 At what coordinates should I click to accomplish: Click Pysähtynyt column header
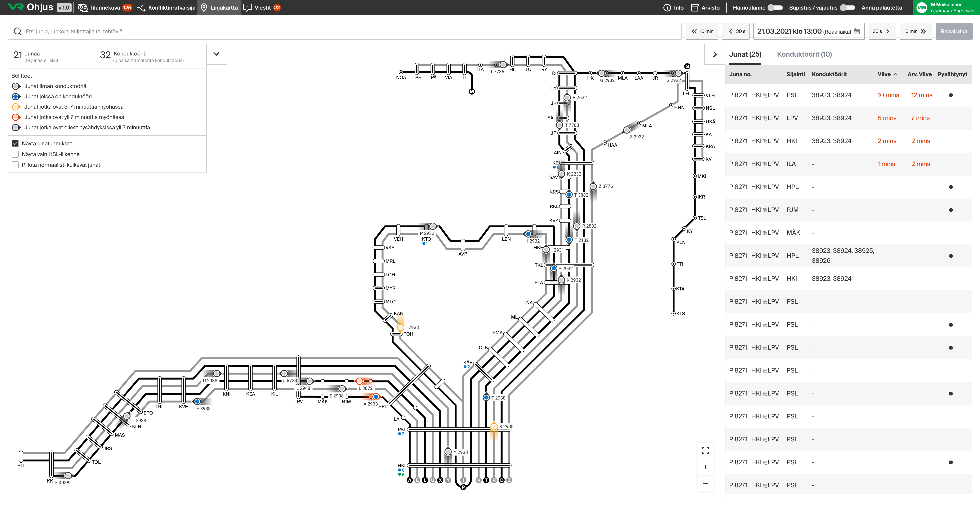[952, 74]
